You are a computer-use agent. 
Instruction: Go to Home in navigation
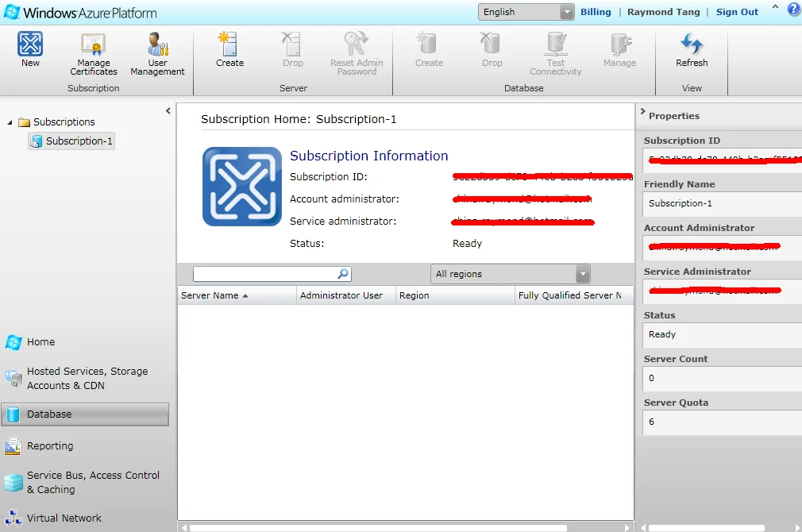pyautogui.click(x=40, y=342)
